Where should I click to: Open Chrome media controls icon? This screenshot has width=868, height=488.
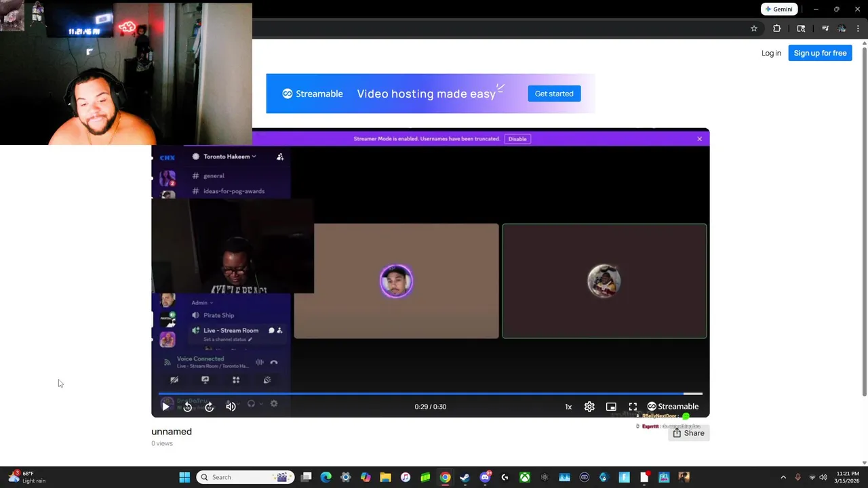[x=825, y=28]
